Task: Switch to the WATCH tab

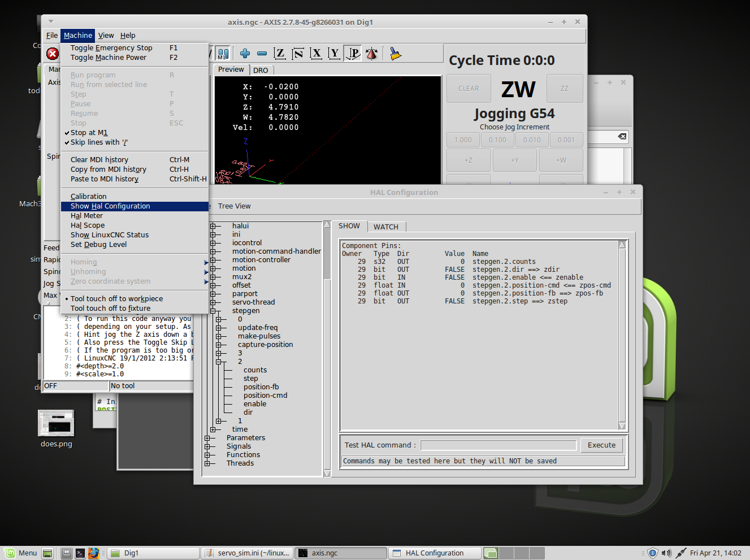Action: (x=386, y=227)
